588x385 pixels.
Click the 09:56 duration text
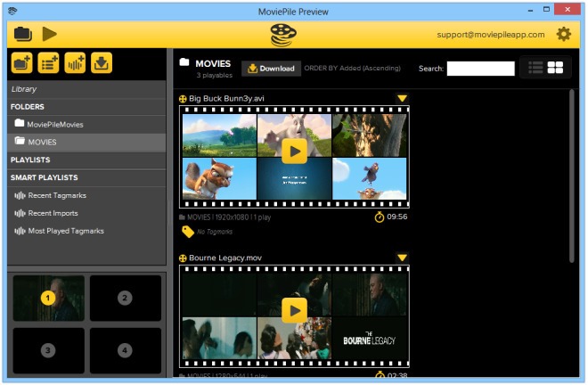(x=397, y=217)
